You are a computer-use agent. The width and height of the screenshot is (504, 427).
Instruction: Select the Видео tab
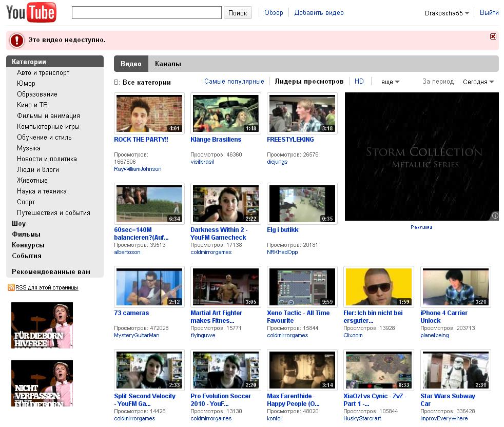(131, 64)
